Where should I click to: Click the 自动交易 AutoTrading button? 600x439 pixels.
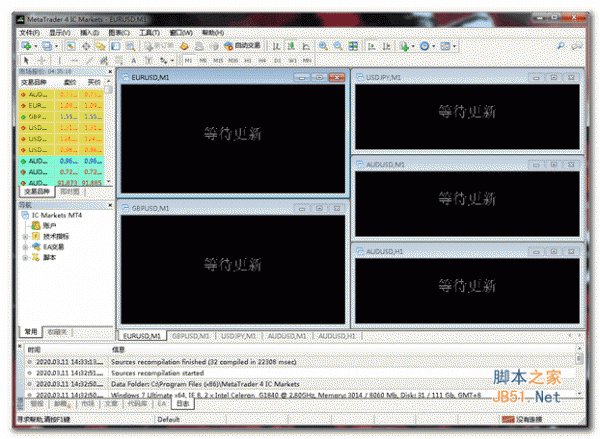242,46
